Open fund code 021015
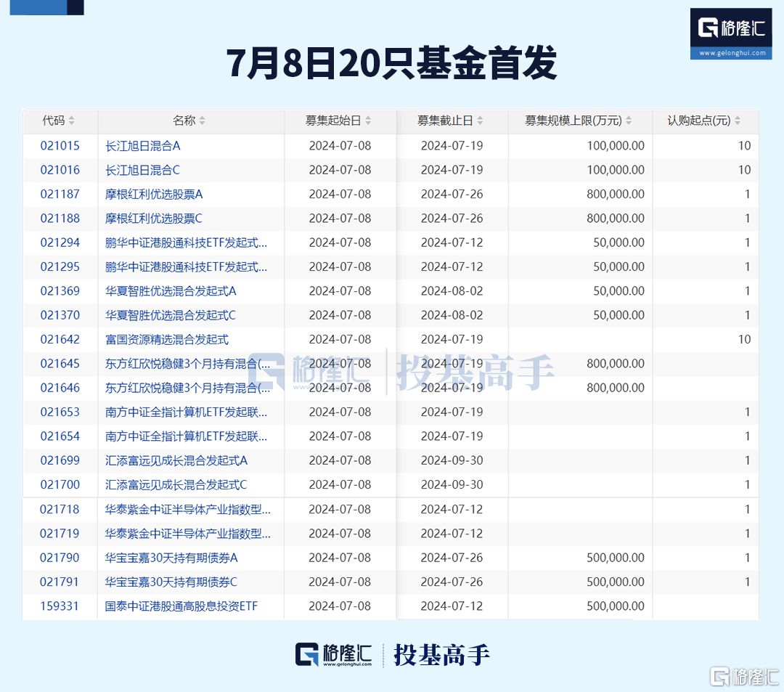784x692 pixels. (60, 146)
